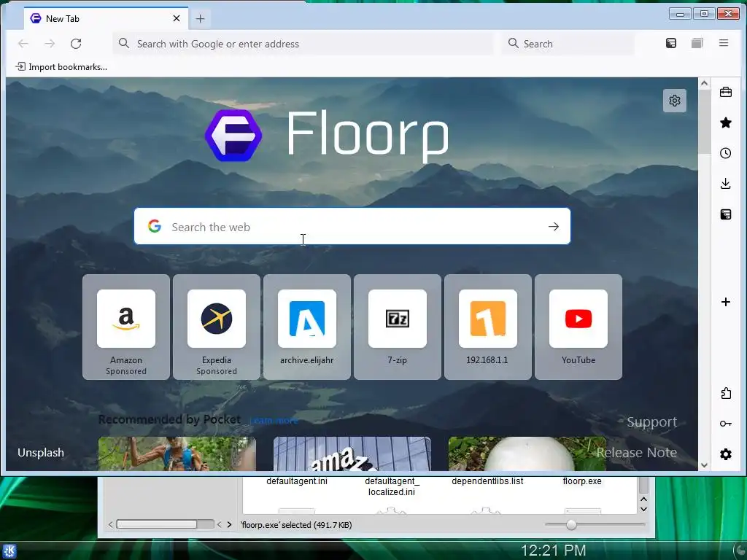Select floorp.exe in the file manager
This screenshot has height=560, width=747.
582,481
